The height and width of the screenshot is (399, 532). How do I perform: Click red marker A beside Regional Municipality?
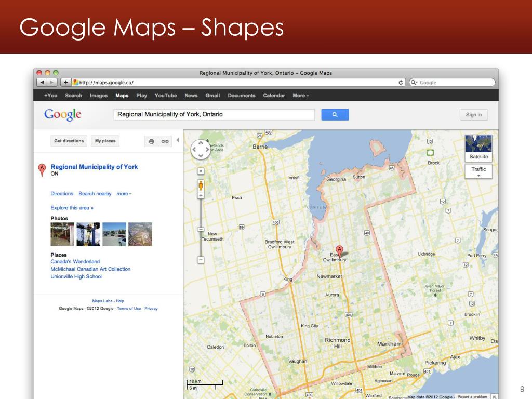(42, 170)
